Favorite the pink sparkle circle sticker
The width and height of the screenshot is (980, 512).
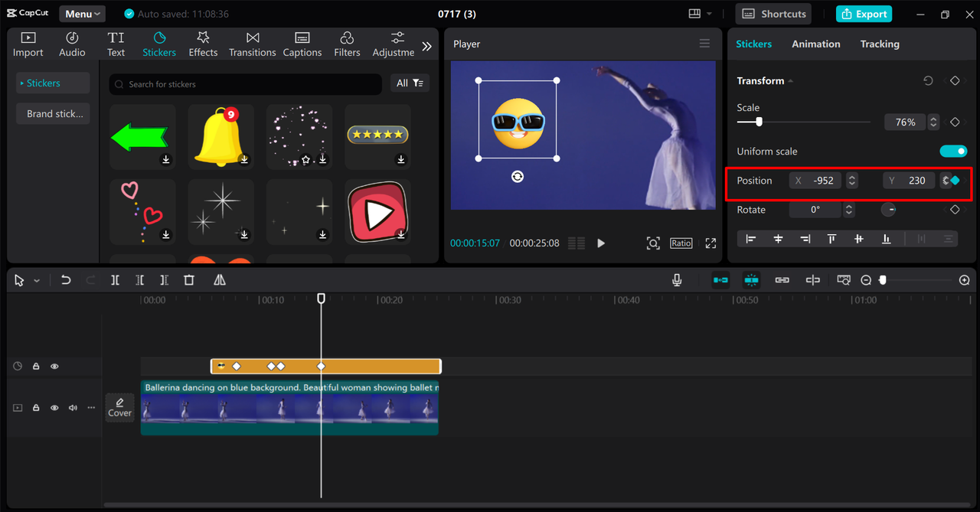[306, 159]
